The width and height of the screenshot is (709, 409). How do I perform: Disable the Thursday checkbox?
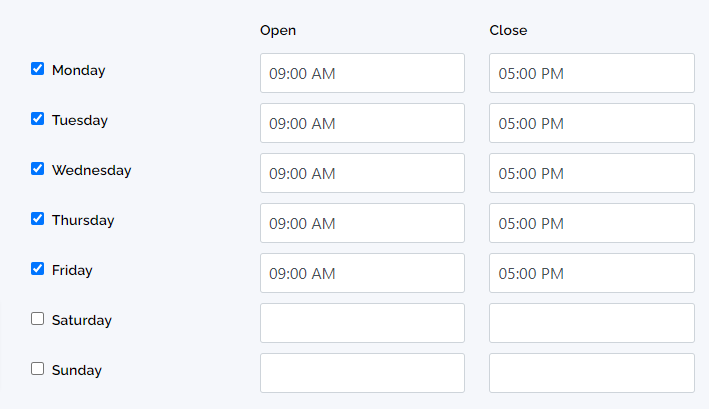coord(38,219)
